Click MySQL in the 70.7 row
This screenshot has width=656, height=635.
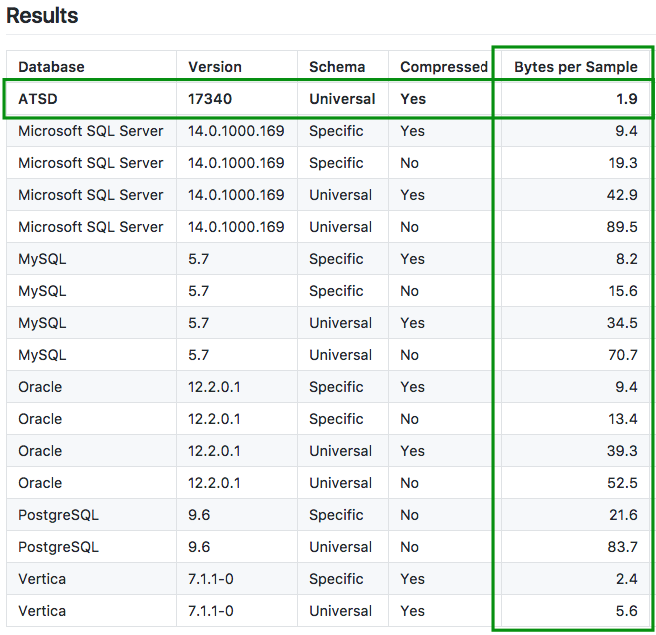pyautogui.click(x=42, y=355)
